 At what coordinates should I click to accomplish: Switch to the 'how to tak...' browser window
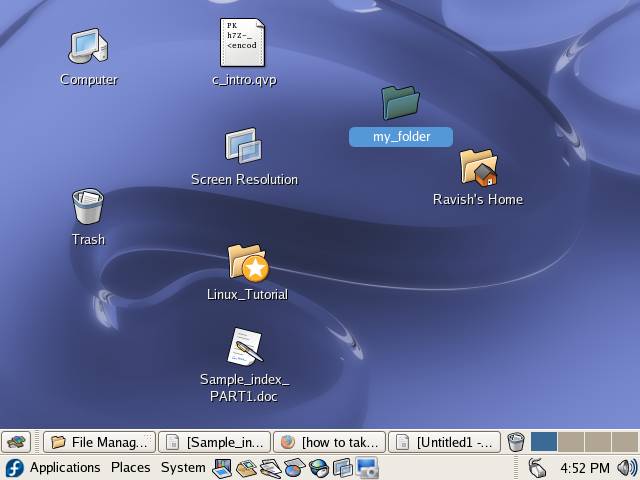tap(329, 441)
